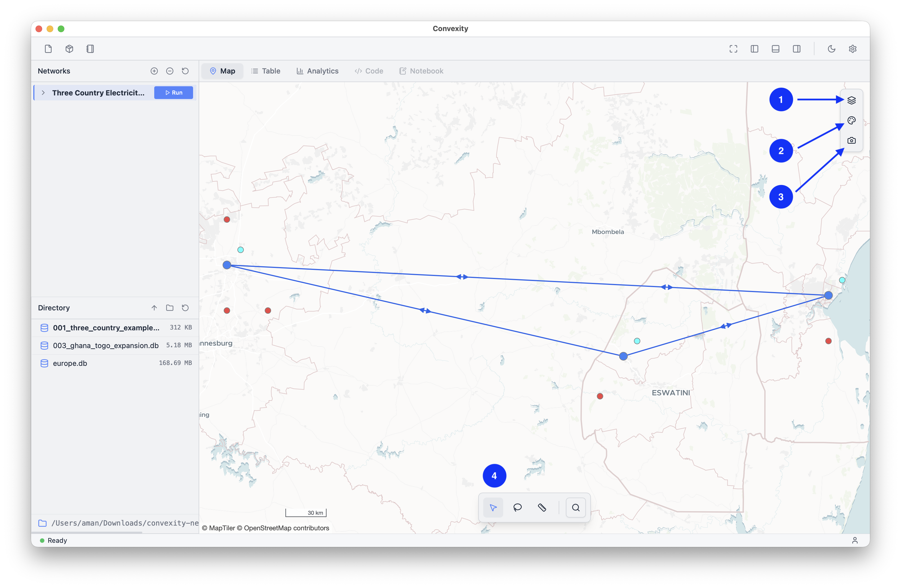
Task: Open the map search magnifier tool
Action: pyautogui.click(x=575, y=507)
